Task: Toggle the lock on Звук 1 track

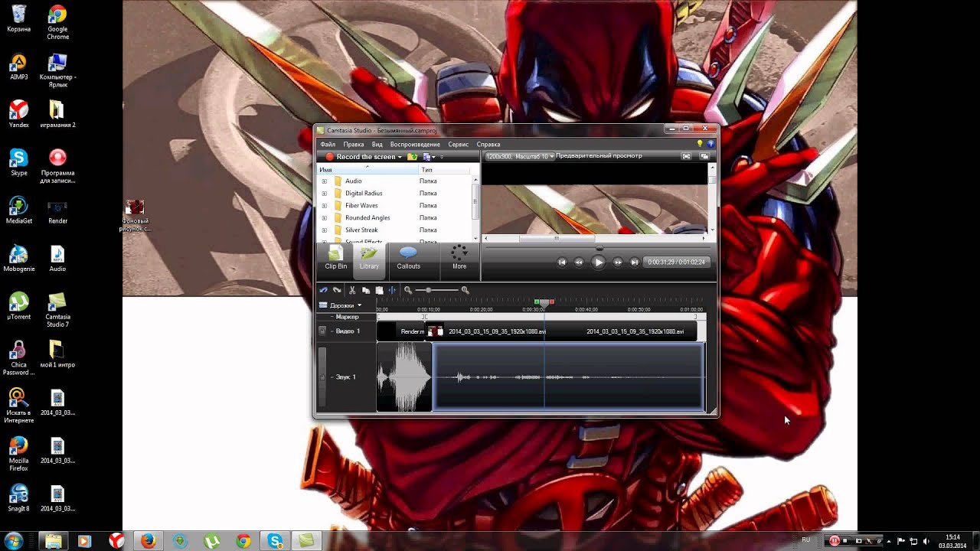Action: [322, 377]
